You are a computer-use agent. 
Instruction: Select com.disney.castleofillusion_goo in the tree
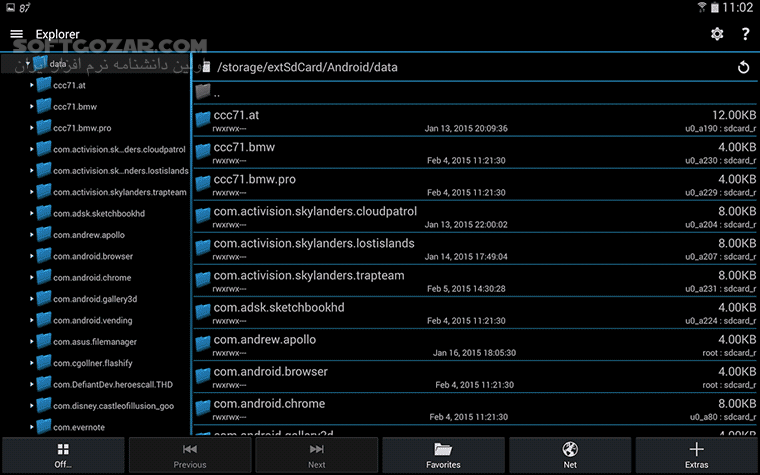click(x=113, y=406)
